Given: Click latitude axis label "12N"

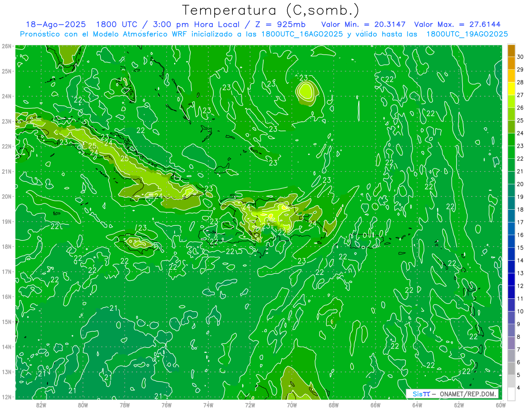Looking at the screenshot, I should pyautogui.click(x=7, y=397).
